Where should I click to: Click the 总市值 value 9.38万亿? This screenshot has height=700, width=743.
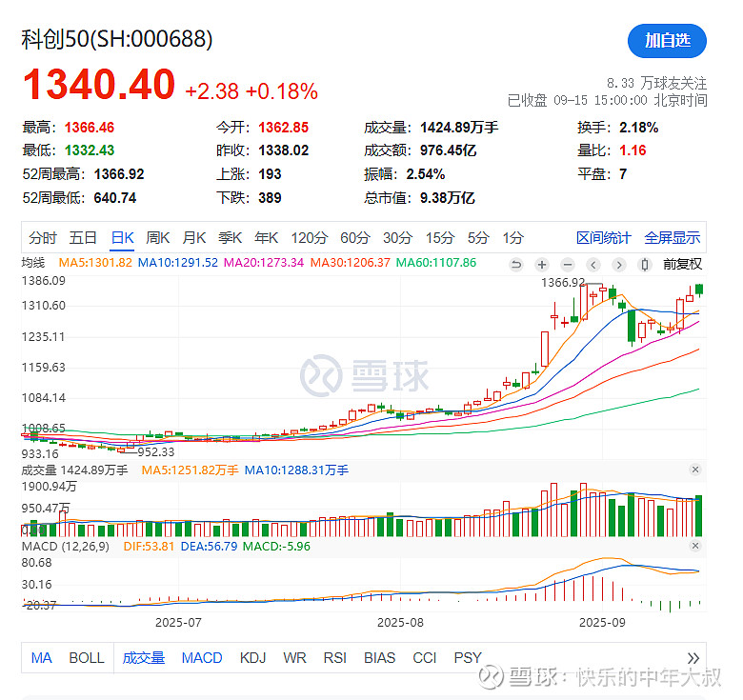pyautogui.click(x=447, y=198)
